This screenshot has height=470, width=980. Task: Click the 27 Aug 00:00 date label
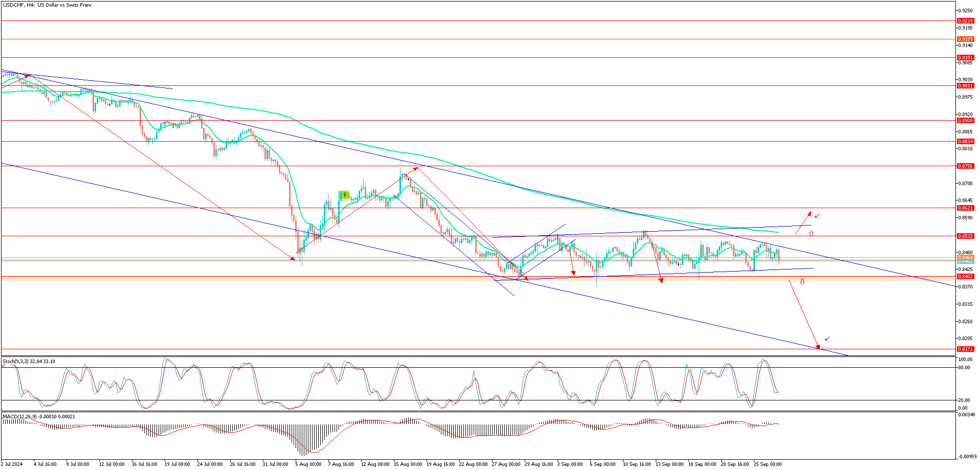(x=506, y=464)
